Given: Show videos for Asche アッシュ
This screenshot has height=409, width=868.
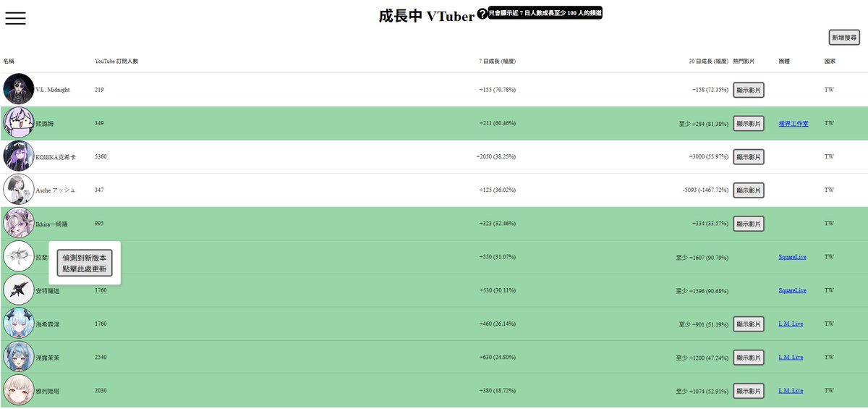Looking at the screenshot, I should (749, 190).
